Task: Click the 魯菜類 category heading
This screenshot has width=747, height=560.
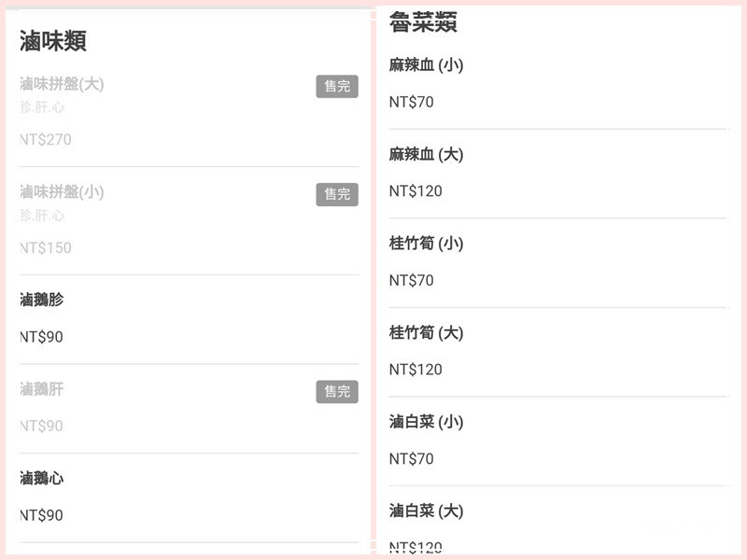Action: (x=423, y=23)
